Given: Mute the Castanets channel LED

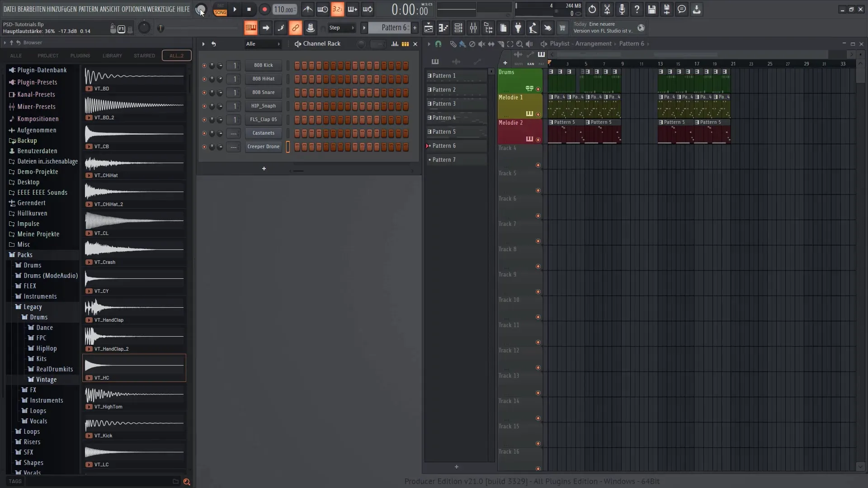Looking at the screenshot, I should 204,133.
